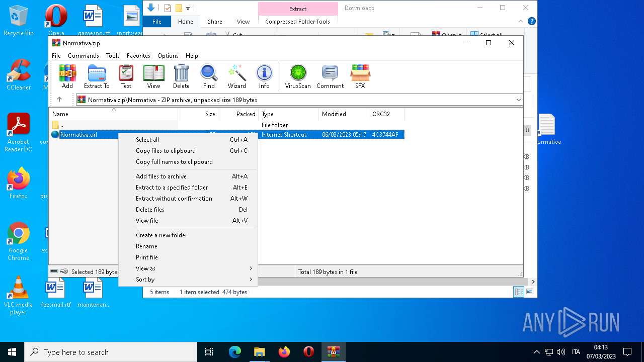Screen dimensions: 644x362
Task: Open feesmail.rtf desktop document
Action: (x=56, y=294)
